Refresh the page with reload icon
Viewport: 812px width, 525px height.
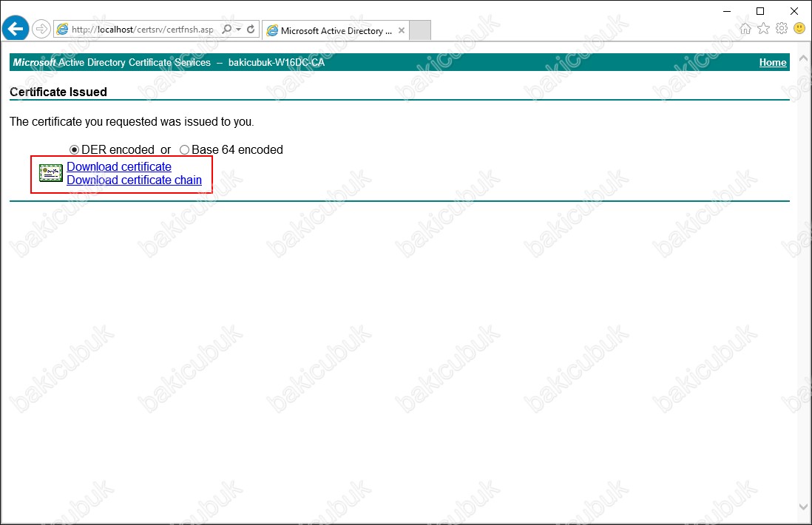click(251, 29)
